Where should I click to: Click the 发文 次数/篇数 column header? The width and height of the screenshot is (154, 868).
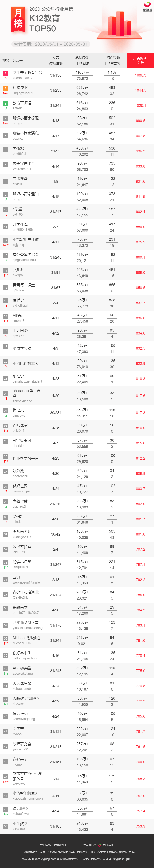pos(56,60)
